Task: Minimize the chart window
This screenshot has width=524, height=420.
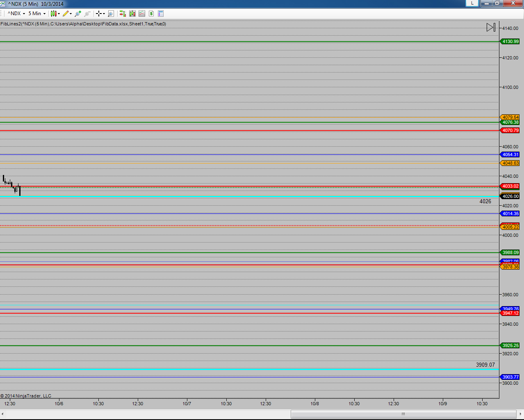Action: pos(487,3)
